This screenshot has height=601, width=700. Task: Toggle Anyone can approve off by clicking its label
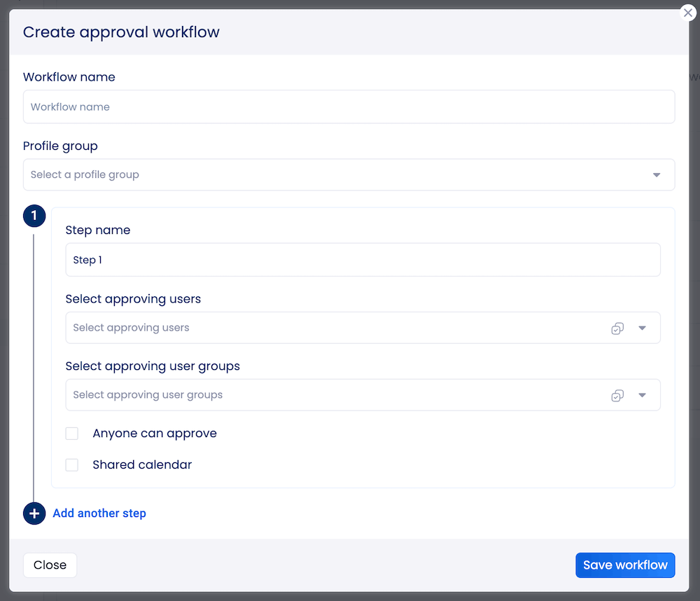[x=154, y=433]
